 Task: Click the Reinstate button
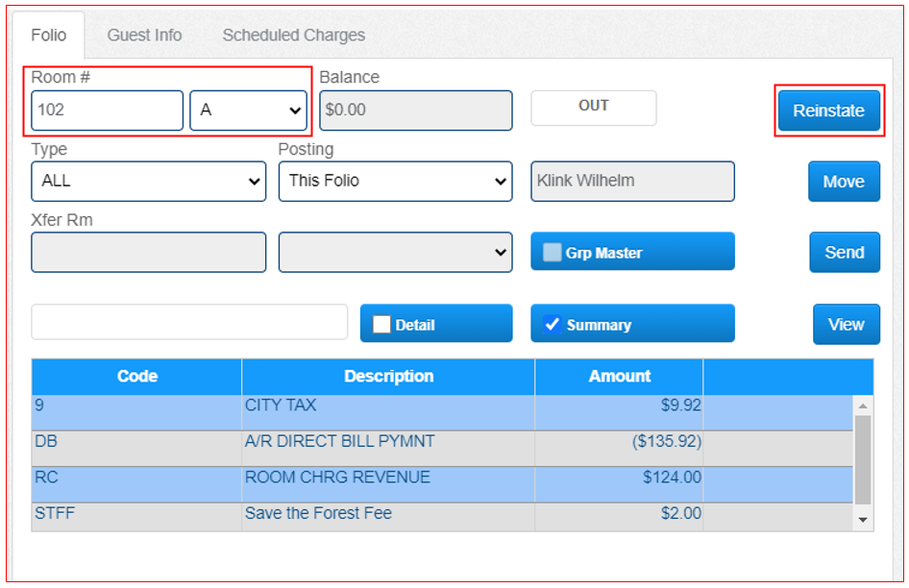pos(828,110)
